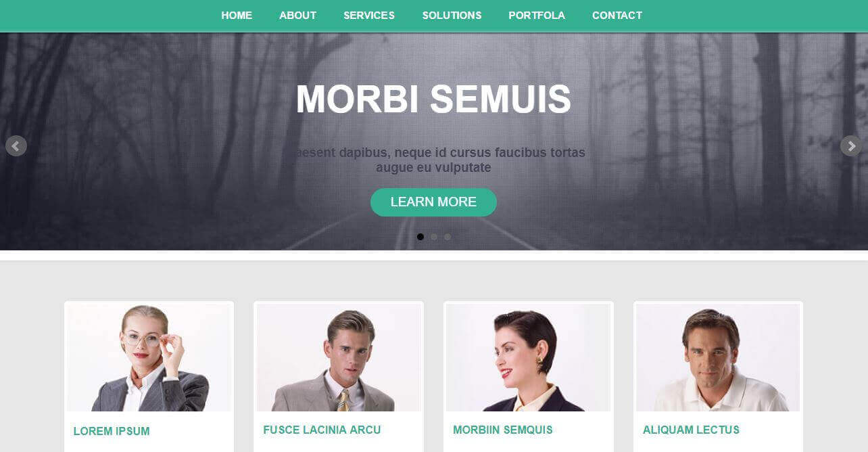Open the Contact page link

point(617,16)
